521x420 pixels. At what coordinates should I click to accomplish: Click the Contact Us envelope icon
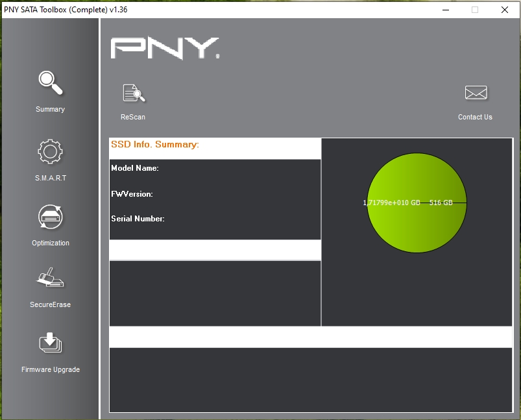(x=476, y=92)
